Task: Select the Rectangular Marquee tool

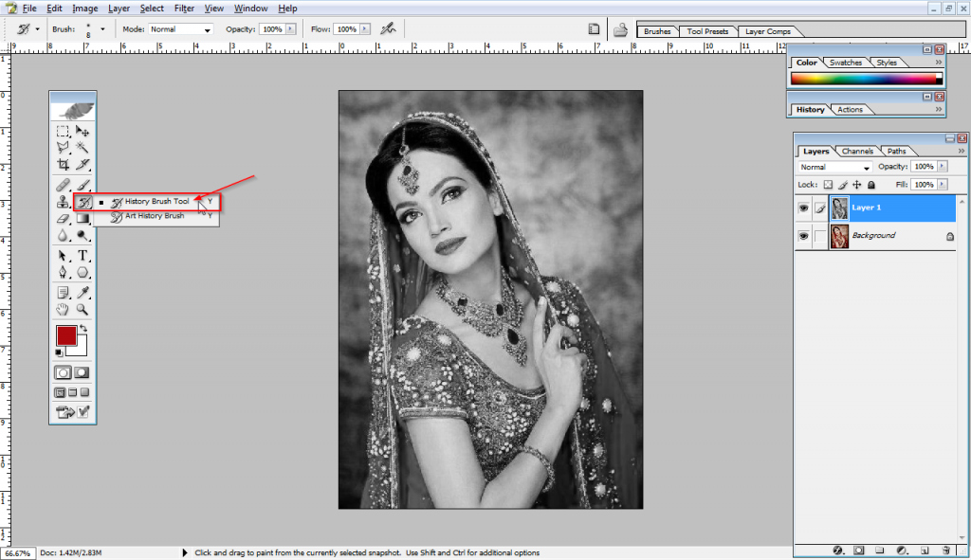Action: pos(63,131)
